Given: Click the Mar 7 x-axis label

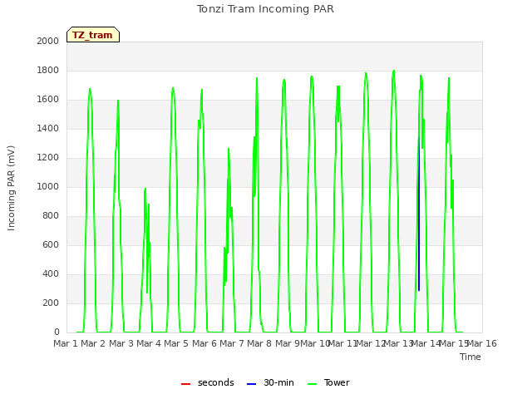Looking at the screenshot, I should (x=232, y=343).
